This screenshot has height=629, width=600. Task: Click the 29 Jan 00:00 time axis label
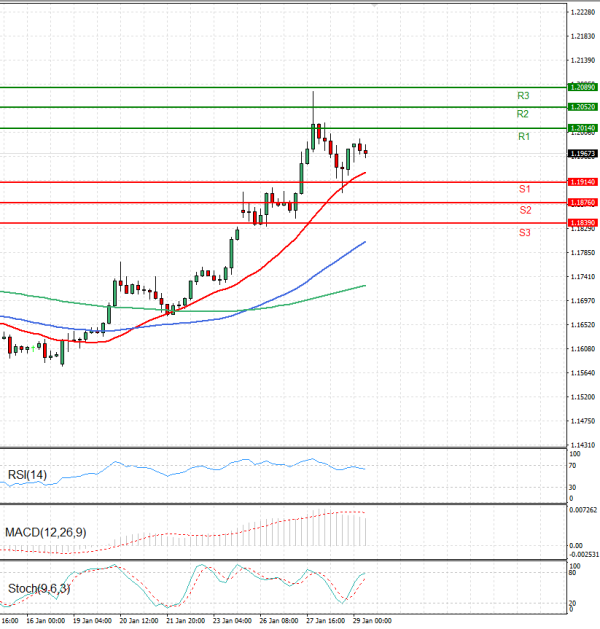pos(370,621)
